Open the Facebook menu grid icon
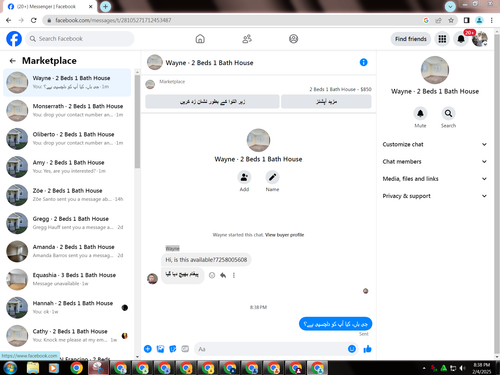 pyautogui.click(x=442, y=39)
